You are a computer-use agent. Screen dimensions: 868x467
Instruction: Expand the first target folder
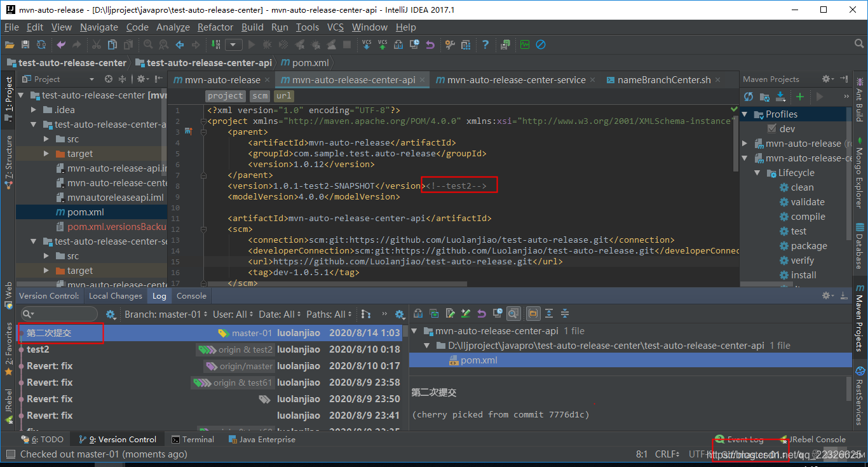click(x=46, y=154)
